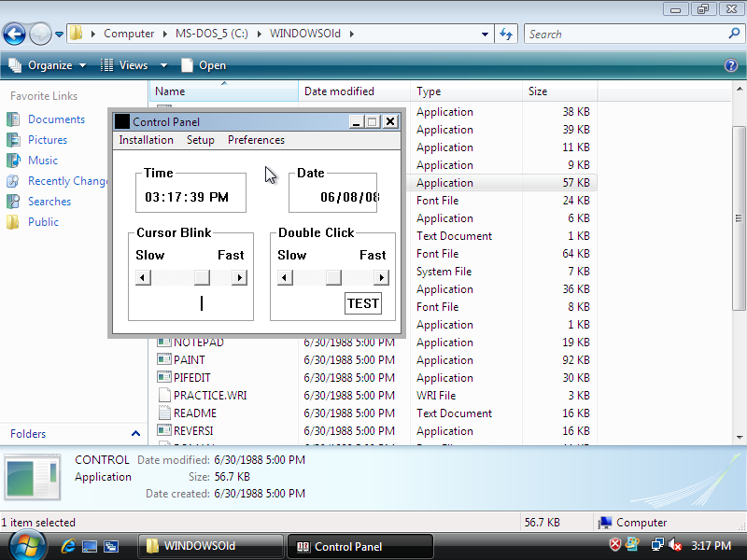747x560 pixels.
Task: Click the right arrow of Double Click scrollbar
Action: click(x=381, y=277)
